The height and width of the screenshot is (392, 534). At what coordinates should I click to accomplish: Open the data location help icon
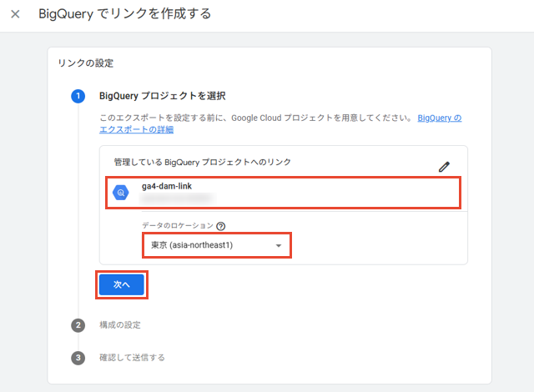pyautogui.click(x=220, y=226)
